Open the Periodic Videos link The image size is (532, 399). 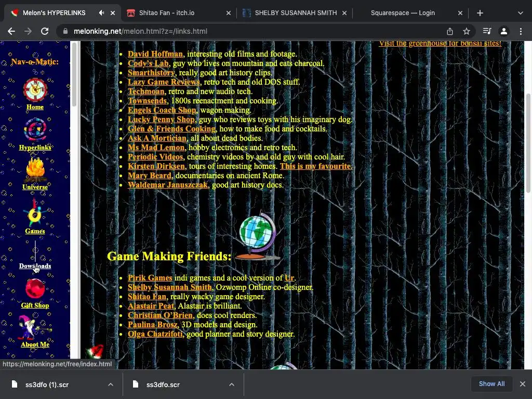click(155, 157)
